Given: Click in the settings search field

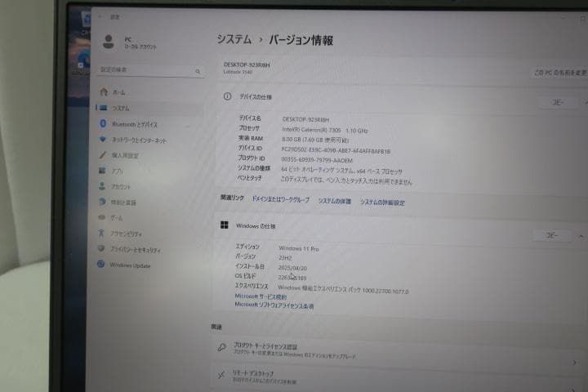Looking at the screenshot, I should point(151,70).
